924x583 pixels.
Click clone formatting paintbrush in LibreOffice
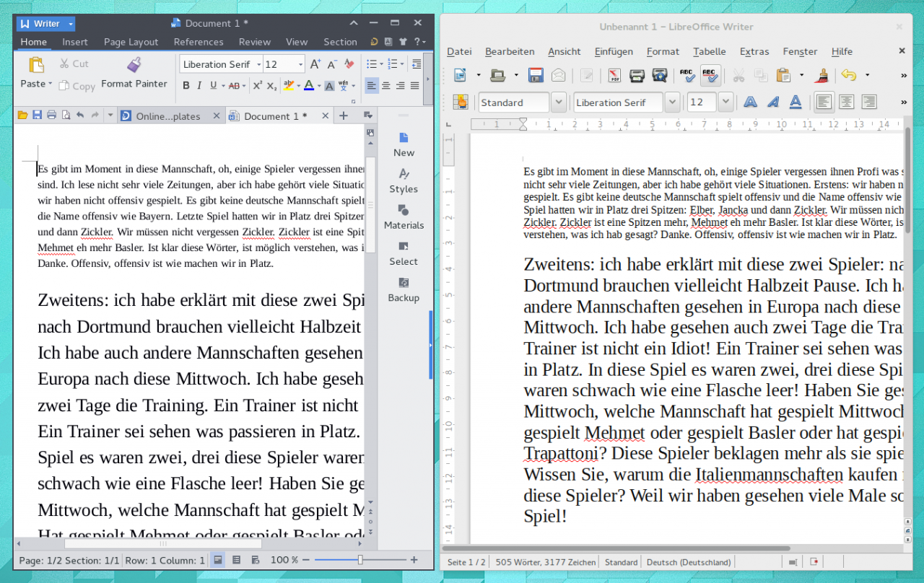[822, 75]
